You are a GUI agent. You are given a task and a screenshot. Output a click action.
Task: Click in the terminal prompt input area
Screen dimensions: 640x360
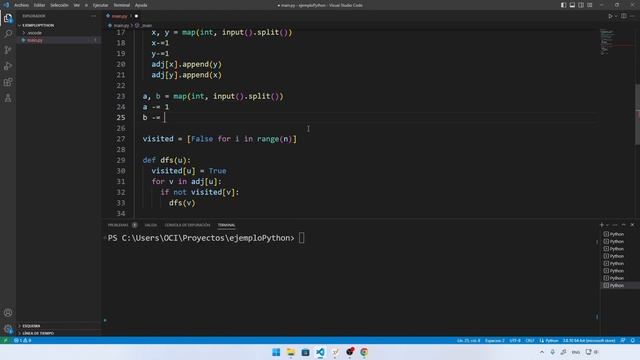301,238
